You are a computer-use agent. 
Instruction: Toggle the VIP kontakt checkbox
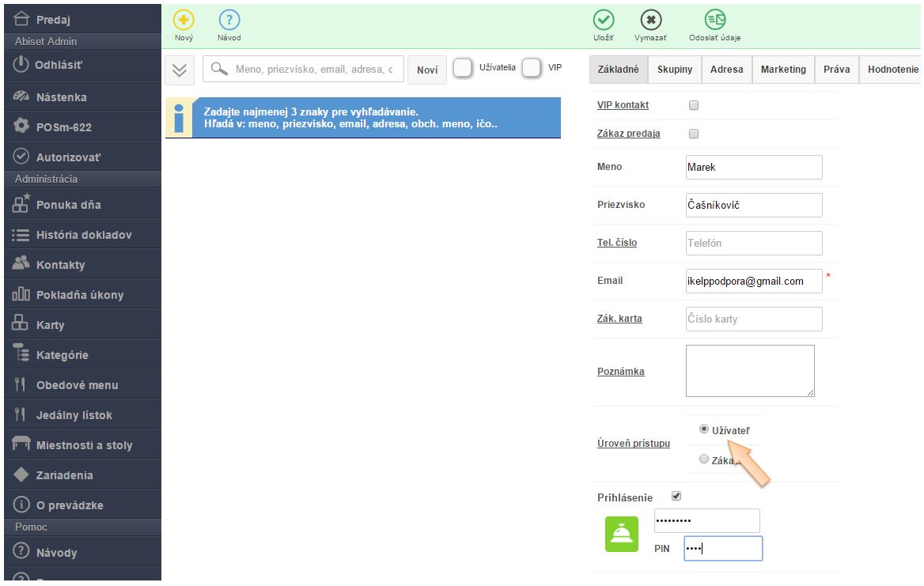[x=694, y=105]
